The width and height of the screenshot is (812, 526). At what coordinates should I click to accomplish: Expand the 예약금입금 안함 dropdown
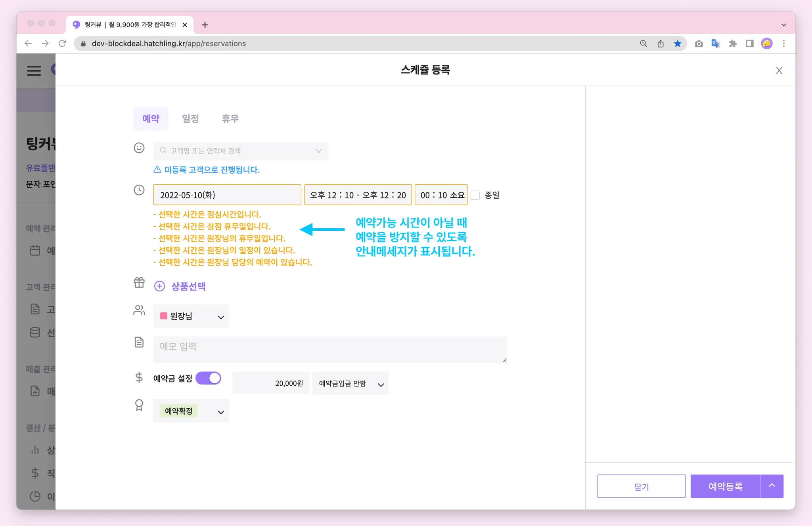point(350,384)
